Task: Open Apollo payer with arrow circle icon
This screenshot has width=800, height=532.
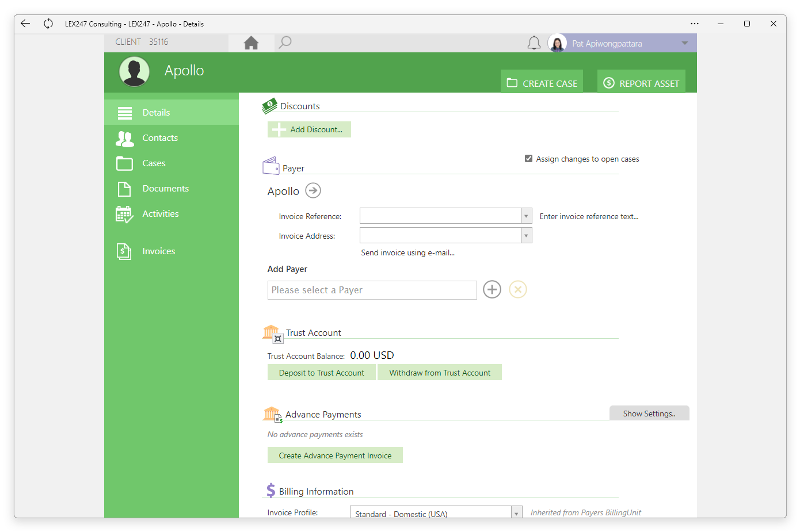Action: tap(313, 190)
